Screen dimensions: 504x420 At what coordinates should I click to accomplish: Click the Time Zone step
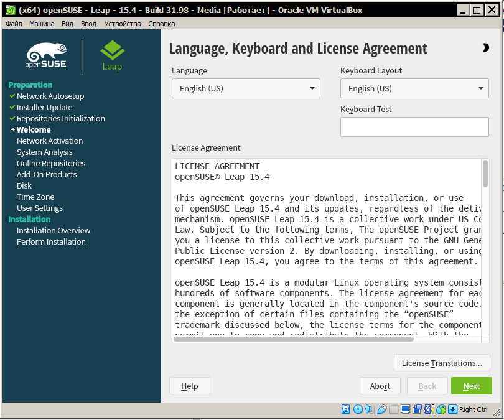click(35, 197)
